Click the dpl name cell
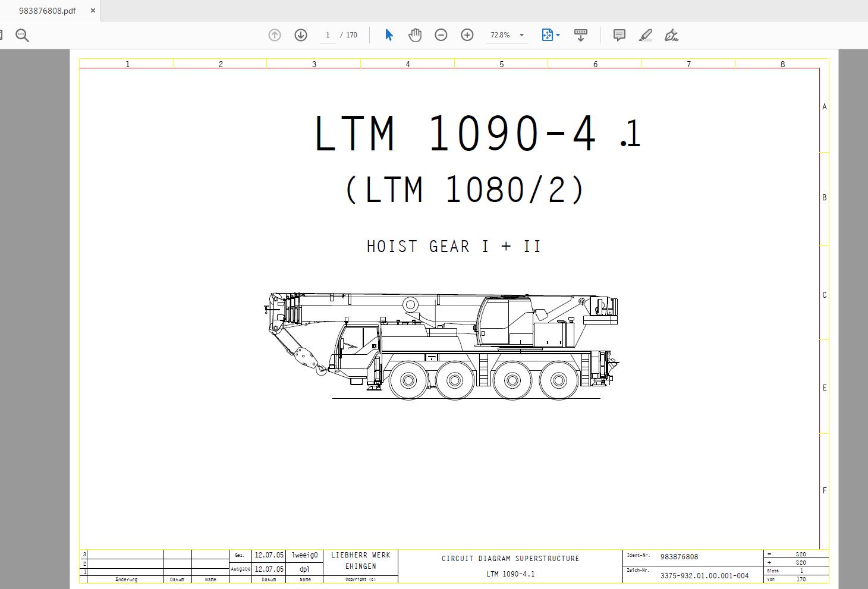868x589 pixels. [304, 569]
